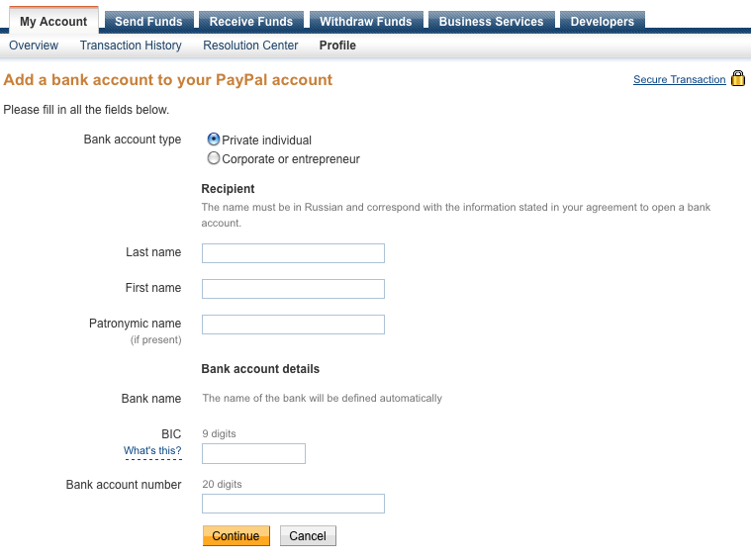Click the secure transaction padlock icon

738,79
